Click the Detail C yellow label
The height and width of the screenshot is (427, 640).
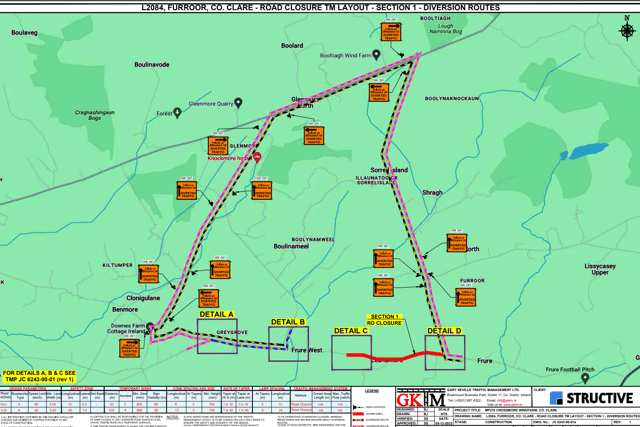[351, 331]
